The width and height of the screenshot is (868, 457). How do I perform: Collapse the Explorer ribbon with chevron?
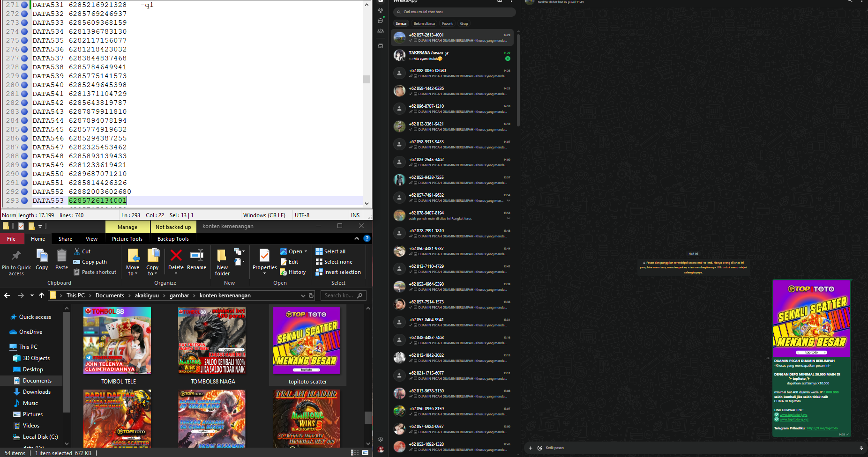(x=357, y=238)
